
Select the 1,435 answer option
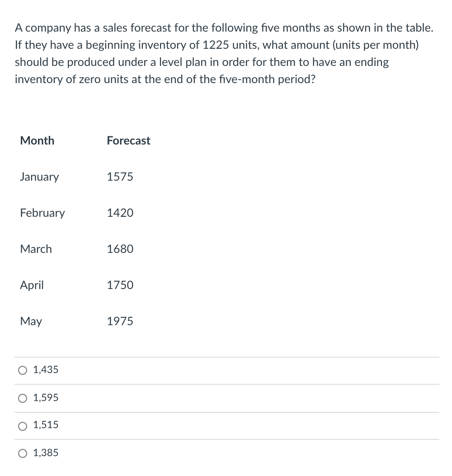[x=45, y=369]
